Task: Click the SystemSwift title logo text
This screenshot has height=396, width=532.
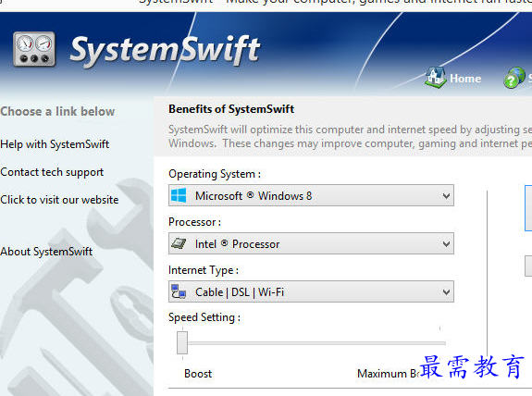Action: [x=165, y=51]
